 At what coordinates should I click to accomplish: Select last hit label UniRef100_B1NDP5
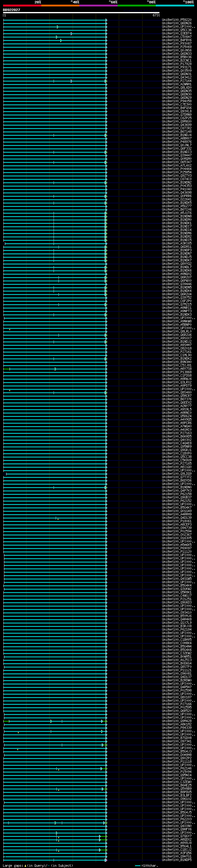(x=177, y=860)
